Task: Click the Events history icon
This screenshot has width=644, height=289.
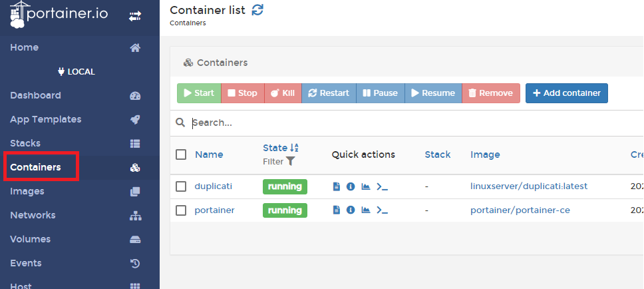Action: click(135, 263)
